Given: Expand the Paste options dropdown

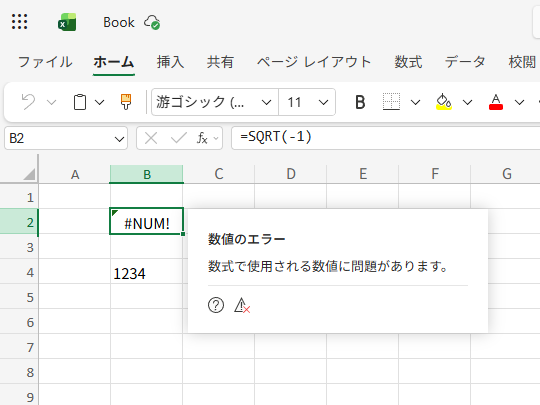Looking at the screenshot, I should coord(100,102).
